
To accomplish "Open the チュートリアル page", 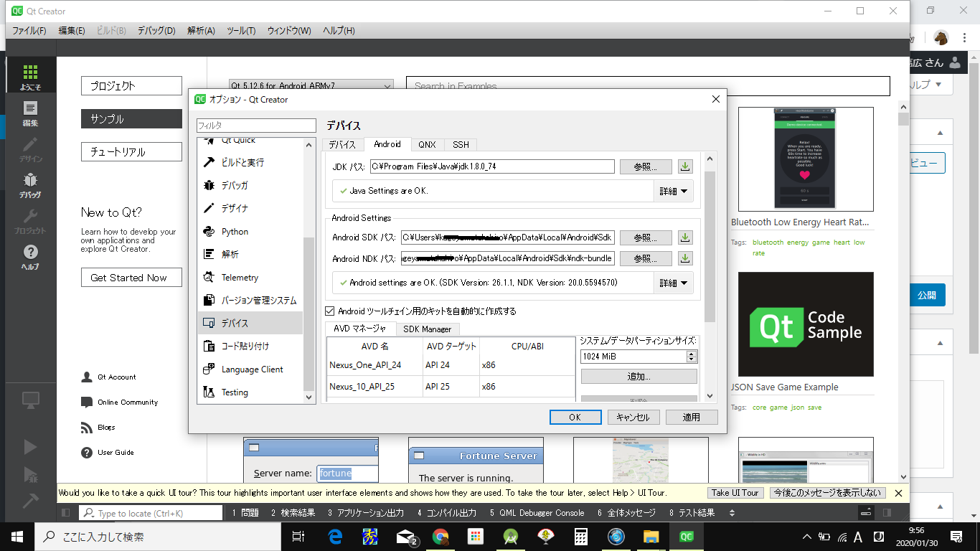I will 131,151.
